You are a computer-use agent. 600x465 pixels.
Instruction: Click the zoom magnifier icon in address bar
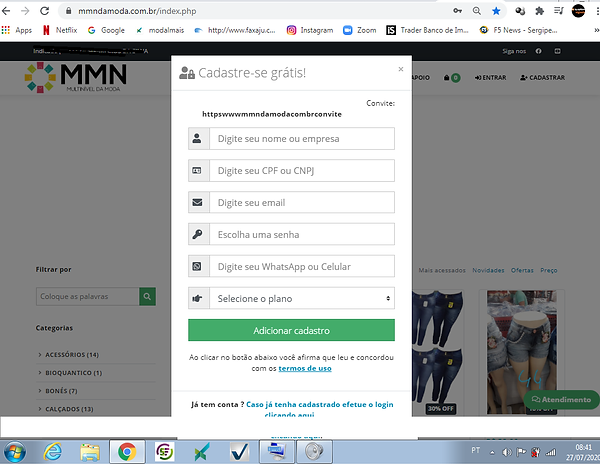[x=477, y=11]
